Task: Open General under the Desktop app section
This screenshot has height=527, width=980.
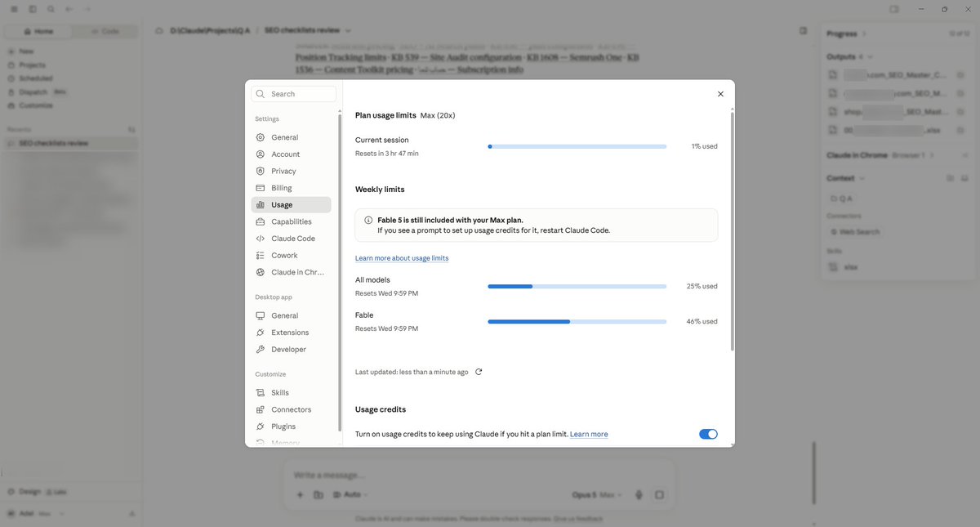Action: (292, 315)
